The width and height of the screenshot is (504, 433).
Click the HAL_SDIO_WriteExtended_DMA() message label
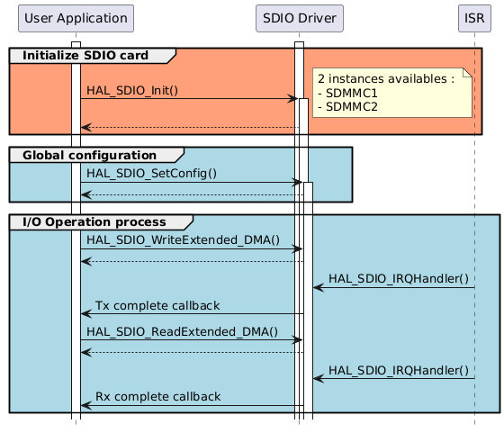pos(184,240)
